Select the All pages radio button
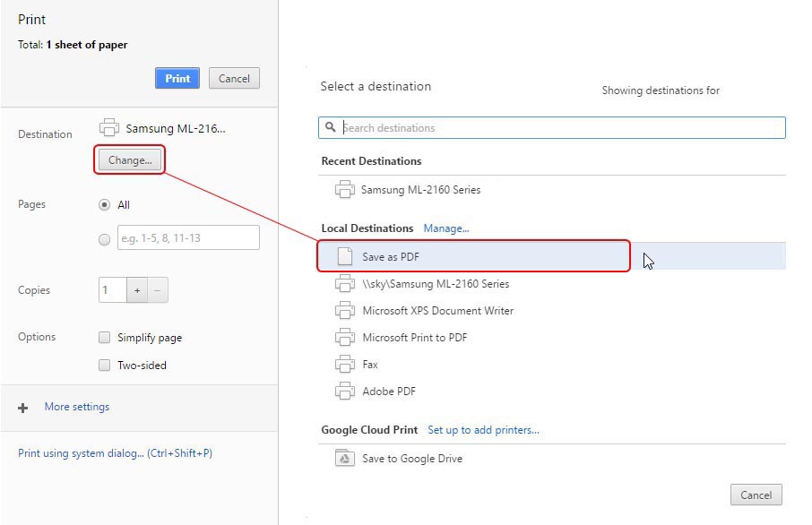Image resolution: width=812 pixels, height=525 pixels. (105, 205)
